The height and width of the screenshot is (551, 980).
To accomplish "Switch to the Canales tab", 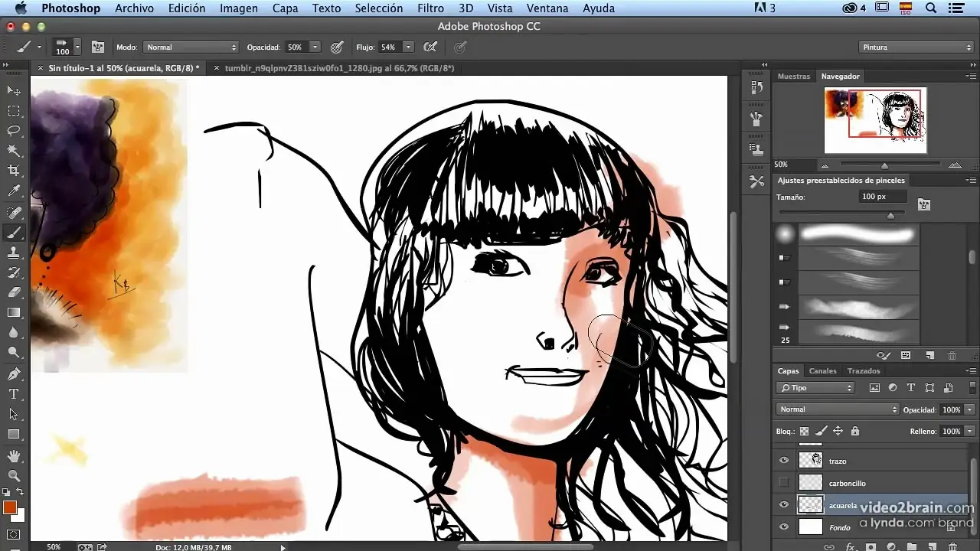I will (x=823, y=371).
